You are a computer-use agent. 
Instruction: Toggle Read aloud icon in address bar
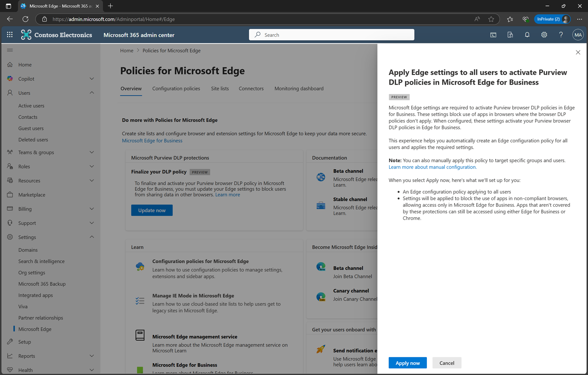(x=477, y=19)
